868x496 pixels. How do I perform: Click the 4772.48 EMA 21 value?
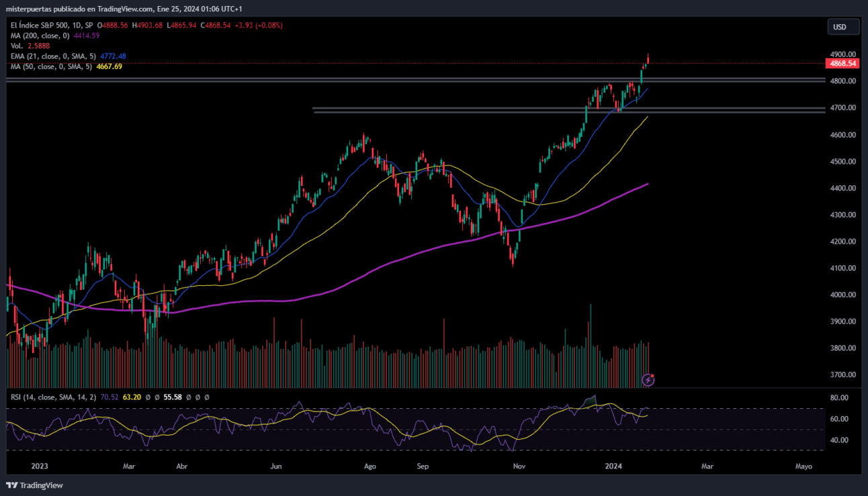[113, 56]
